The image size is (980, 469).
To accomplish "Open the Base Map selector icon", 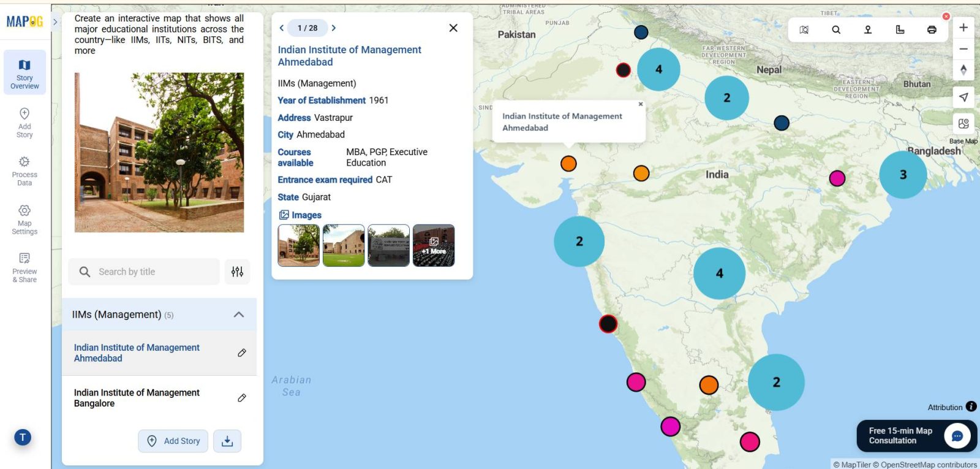I will pyautogui.click(x=963, y=123).
